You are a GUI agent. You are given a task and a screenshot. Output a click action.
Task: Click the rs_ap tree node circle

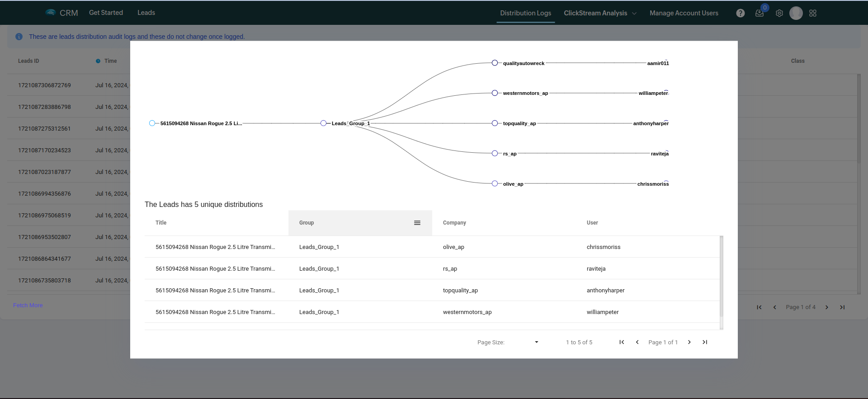495,154
